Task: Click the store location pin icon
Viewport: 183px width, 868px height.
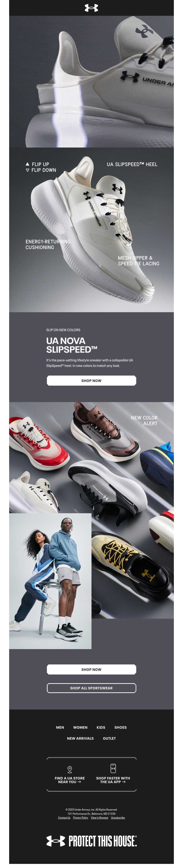Action: coord(70,769)
